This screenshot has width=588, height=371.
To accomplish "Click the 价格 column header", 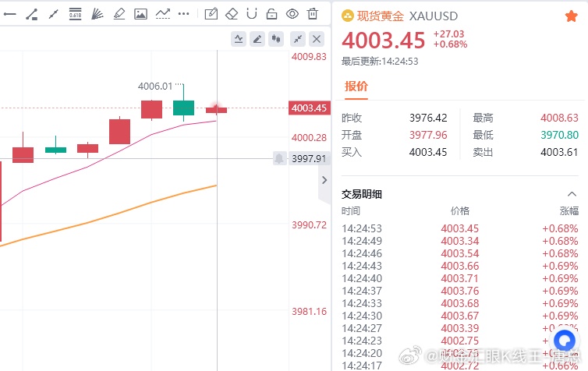I will tap(460, 211).
